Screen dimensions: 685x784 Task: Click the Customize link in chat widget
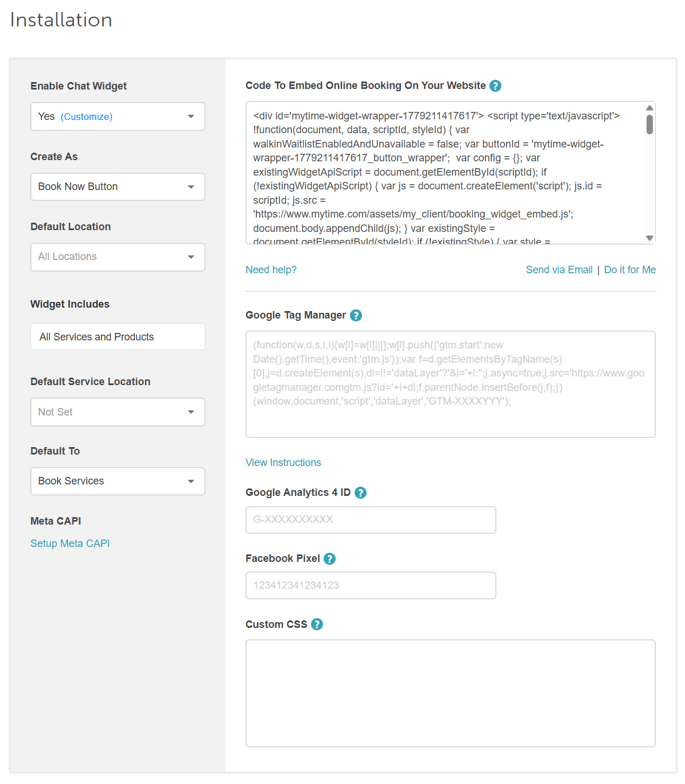click(x=87, y=117)
